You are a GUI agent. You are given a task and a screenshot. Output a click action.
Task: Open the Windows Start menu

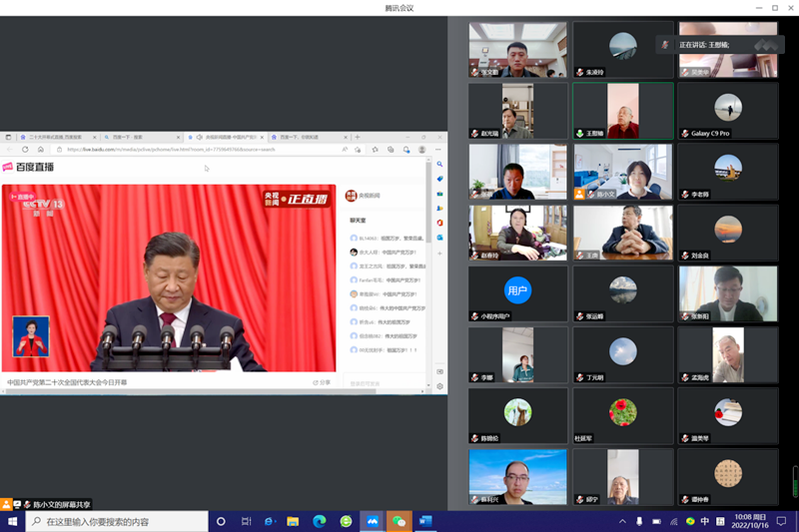(x=13, y=521)
